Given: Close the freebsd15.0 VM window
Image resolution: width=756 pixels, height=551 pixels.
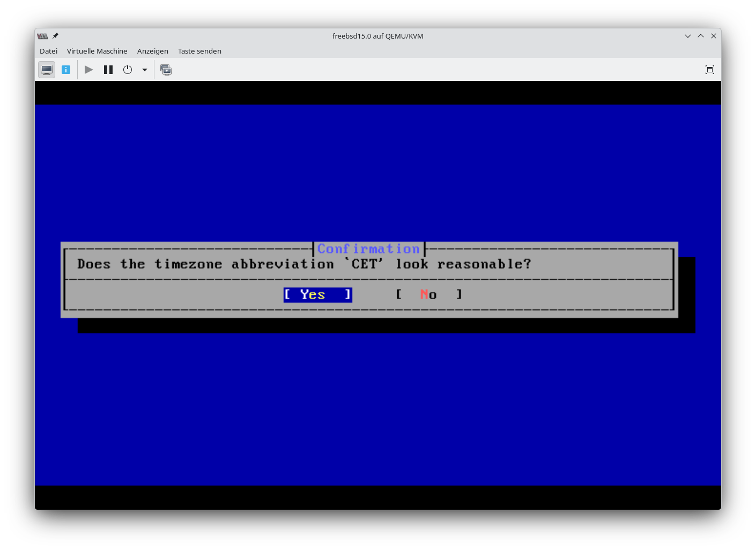Looking at the screenshot, I should tap(714, 36).
